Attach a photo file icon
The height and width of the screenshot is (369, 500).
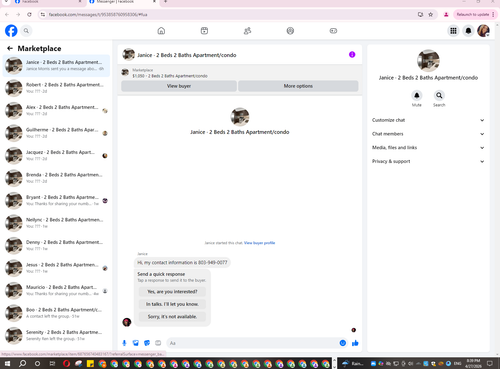pyautogui.click(x=136, y=343)
